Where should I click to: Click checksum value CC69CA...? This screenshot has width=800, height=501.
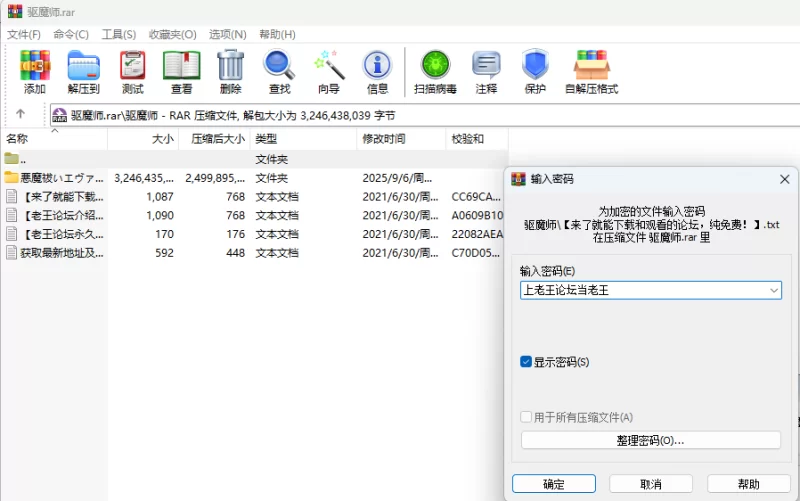[476, 196]
